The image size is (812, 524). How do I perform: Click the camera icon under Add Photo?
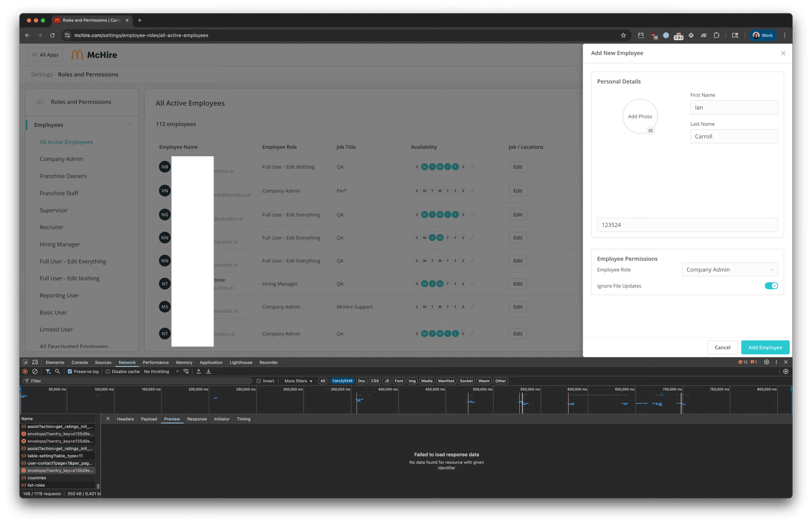click(x=650, y=131)
